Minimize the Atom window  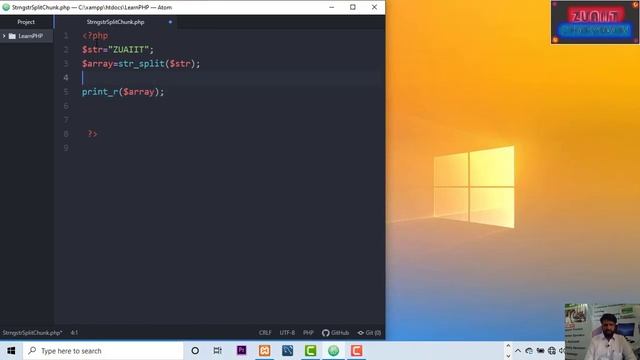331,7
